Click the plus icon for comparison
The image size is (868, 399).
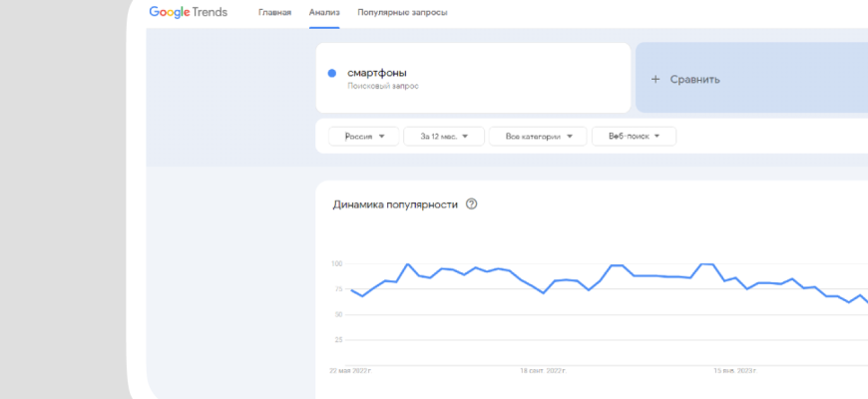(x=655, y=79)
